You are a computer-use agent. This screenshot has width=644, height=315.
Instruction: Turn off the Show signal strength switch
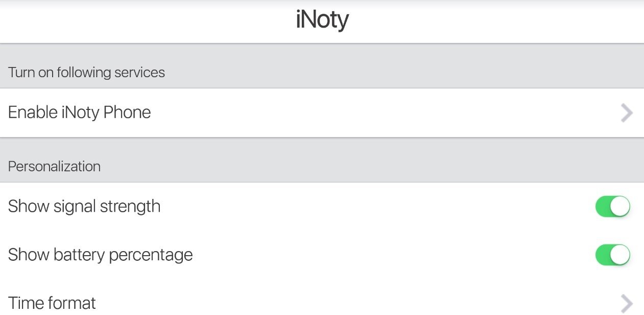[613, 207]
